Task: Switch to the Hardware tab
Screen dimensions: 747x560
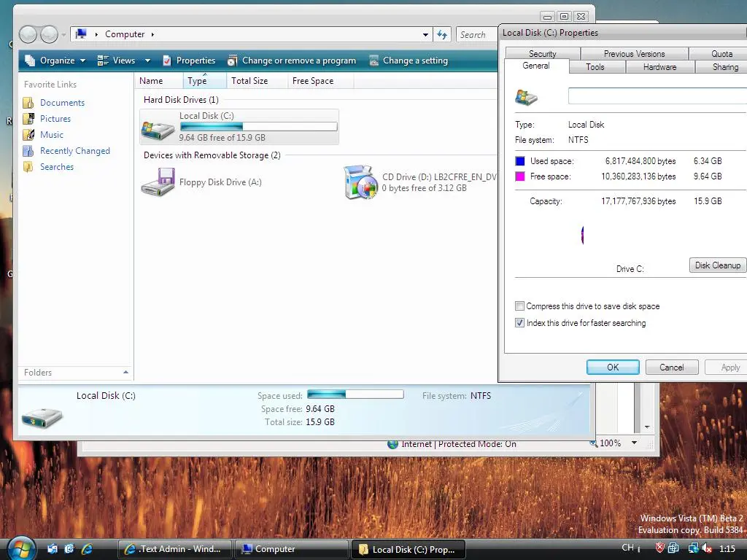Action: tap(659, 67)
